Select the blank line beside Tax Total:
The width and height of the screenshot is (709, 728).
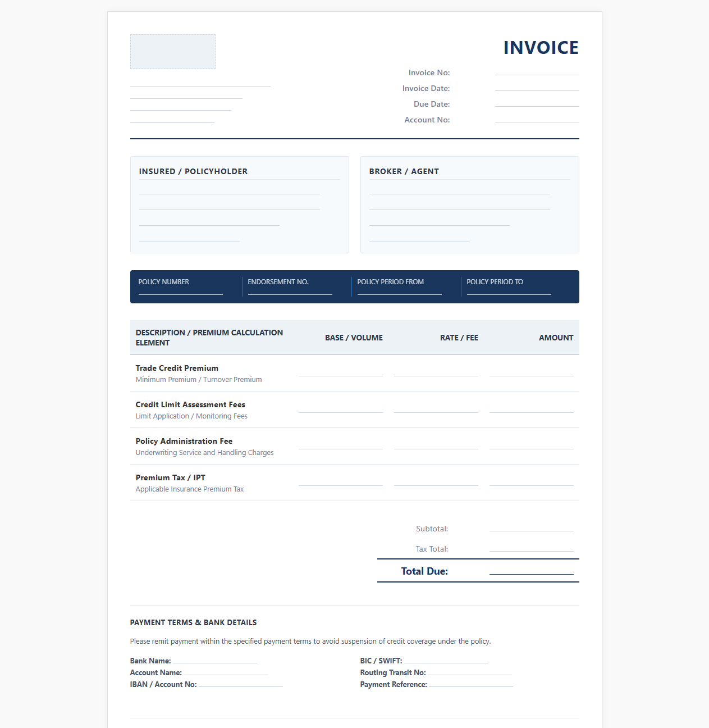click(x=532, y=547)
